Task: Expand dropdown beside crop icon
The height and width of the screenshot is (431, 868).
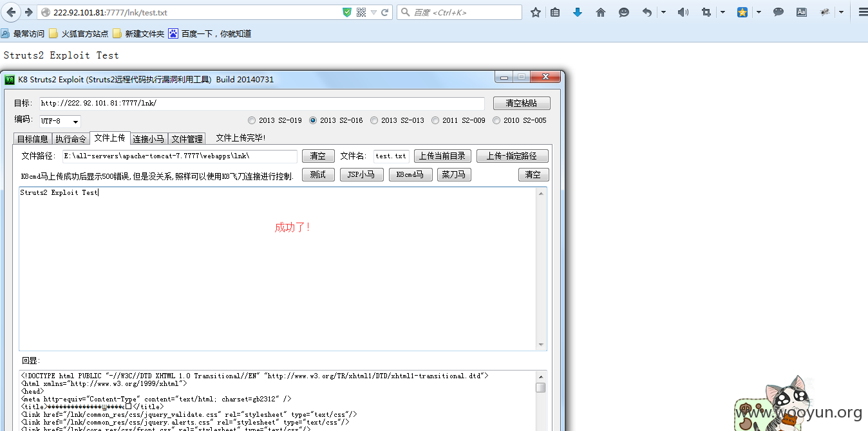Action: (722, 12)
